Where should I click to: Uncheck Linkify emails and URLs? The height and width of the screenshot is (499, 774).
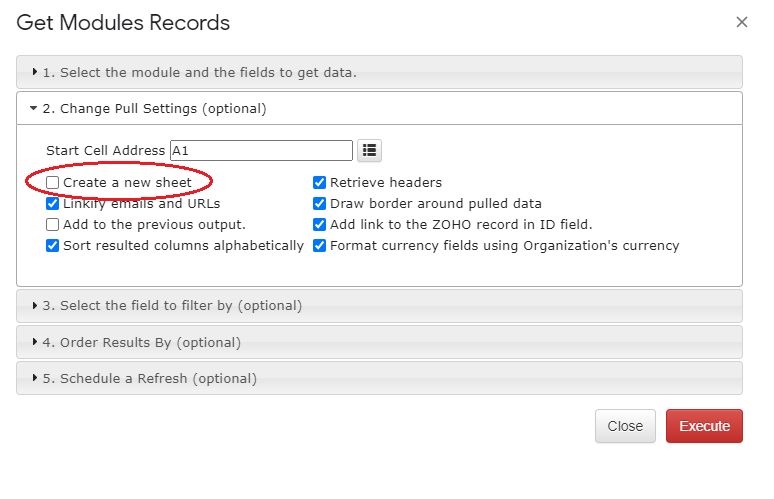coord(52,203)
